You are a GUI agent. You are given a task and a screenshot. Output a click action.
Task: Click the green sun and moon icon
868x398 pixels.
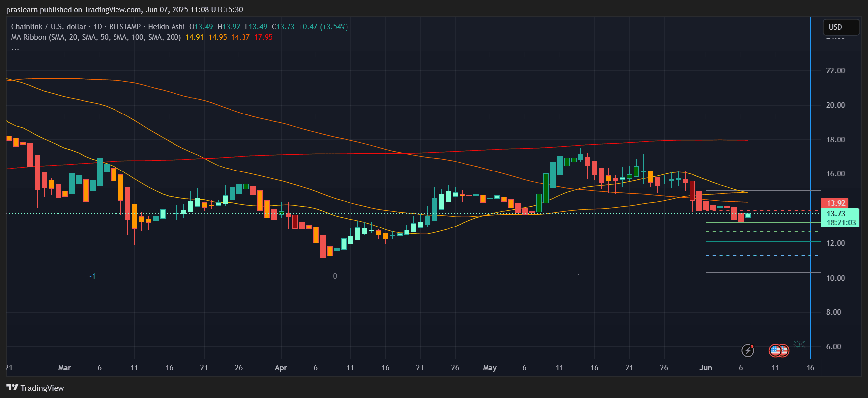pyautogui.click(x=799, y=344)
